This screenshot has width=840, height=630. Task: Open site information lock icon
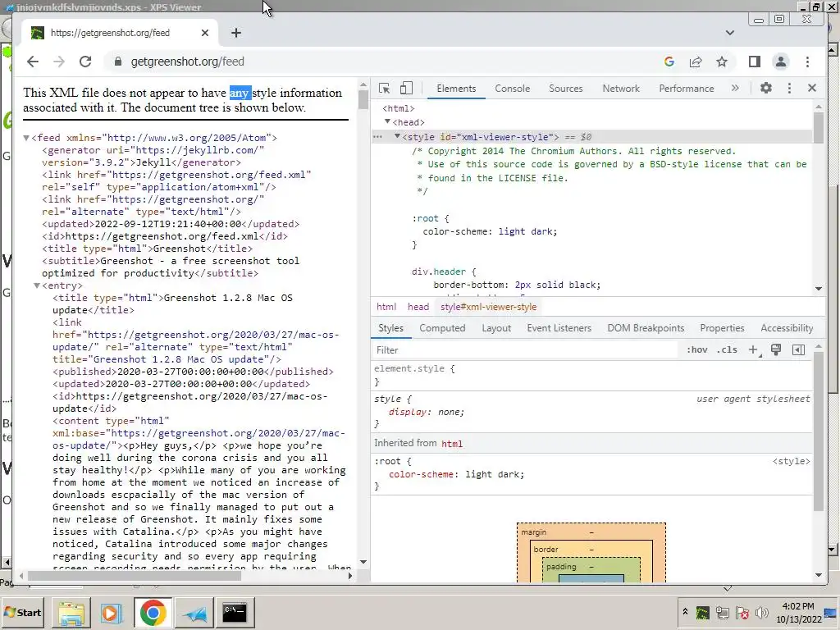(x=118, y=62)
